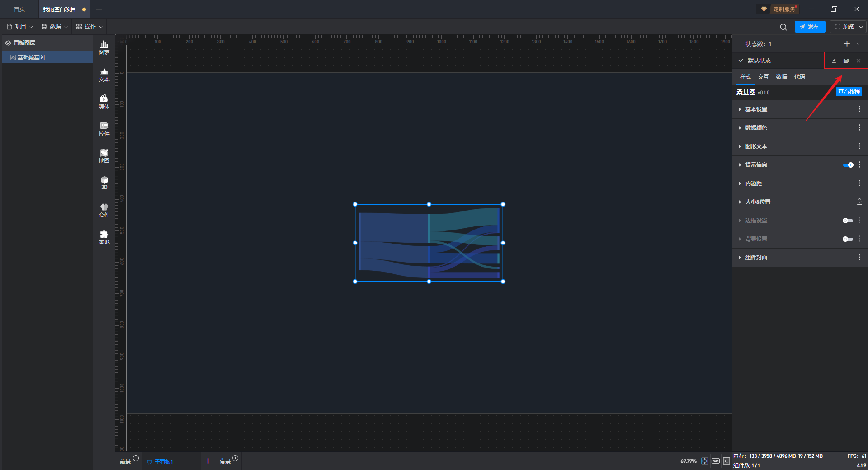Open more options for 基本设置
The image size is (868, 470).
click(859, 109)
